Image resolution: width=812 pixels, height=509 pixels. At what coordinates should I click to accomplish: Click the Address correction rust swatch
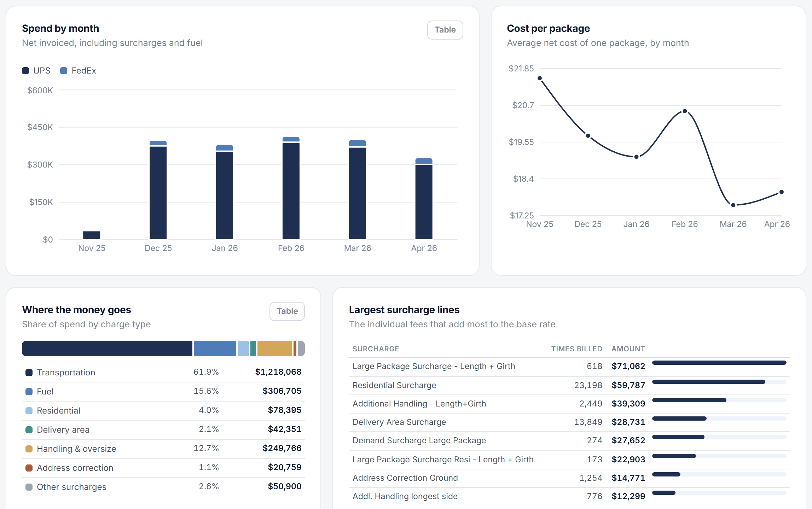(29, 468)
